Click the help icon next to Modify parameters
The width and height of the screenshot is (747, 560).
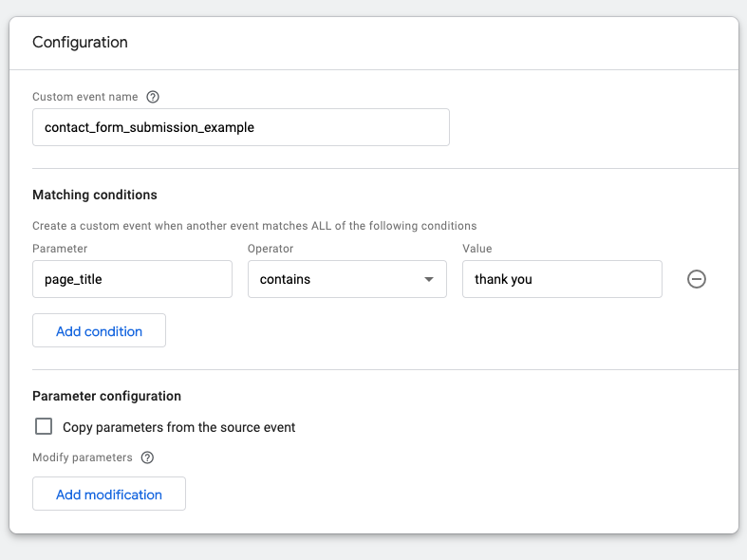tap(147, 457)
